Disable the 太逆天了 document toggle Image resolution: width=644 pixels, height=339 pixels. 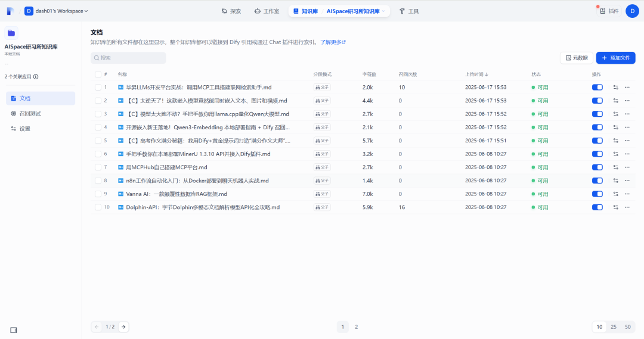pos(597,101)
